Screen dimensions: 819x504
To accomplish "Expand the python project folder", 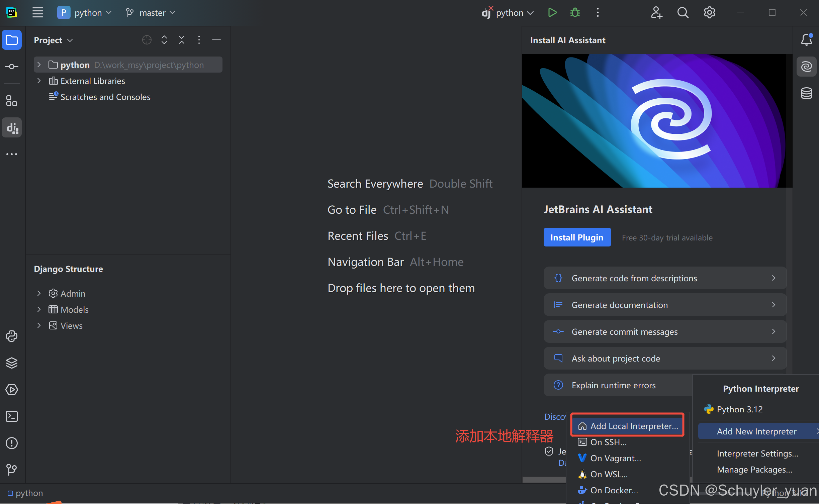I will [x=39, y=65].
